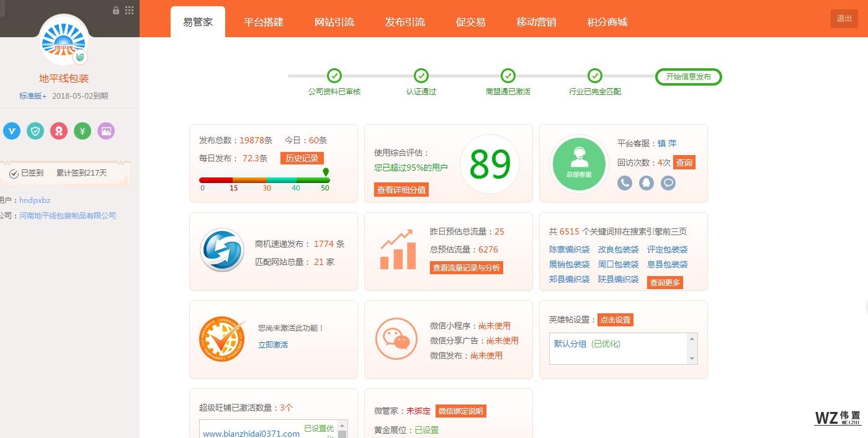
Task: Click the chat bubble message icon
Action: tap(668, 183)
